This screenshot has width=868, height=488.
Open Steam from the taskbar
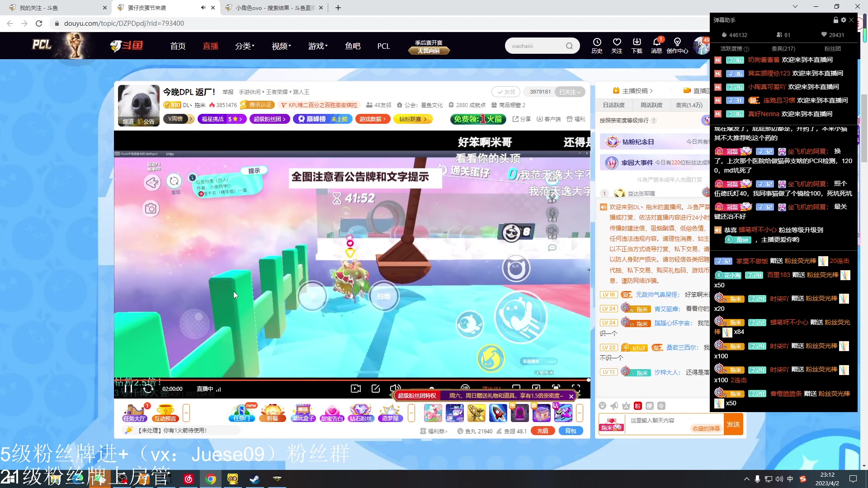pyautogui.click(x=255, y=479)
